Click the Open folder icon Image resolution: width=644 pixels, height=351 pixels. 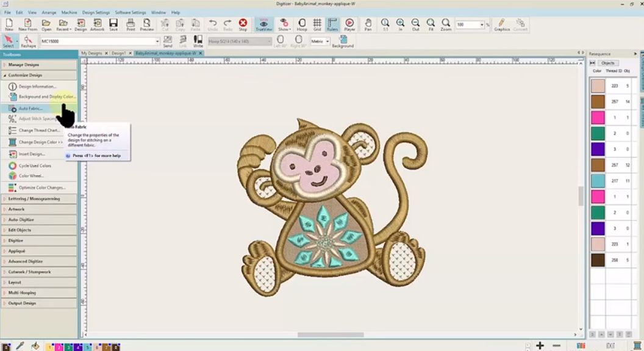click(46, 24)
